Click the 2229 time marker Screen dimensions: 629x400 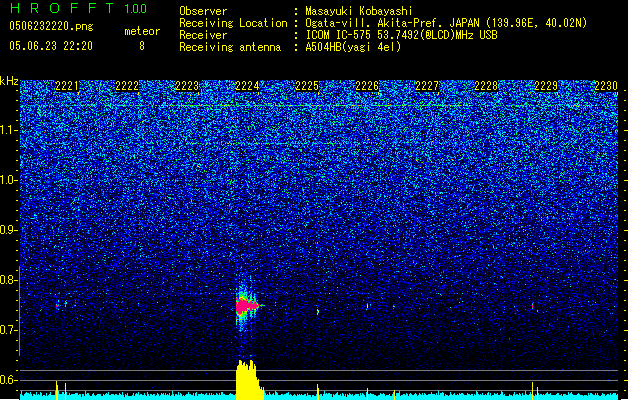coord(546,86)
